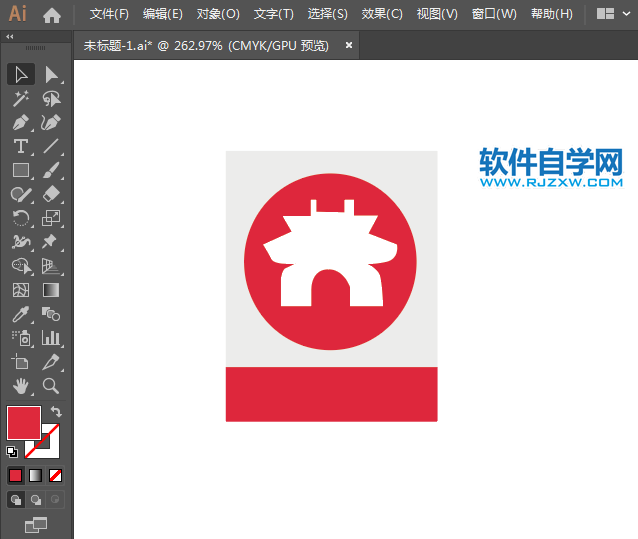
Task: Select the Slice tool
Action: pos(51,362)
